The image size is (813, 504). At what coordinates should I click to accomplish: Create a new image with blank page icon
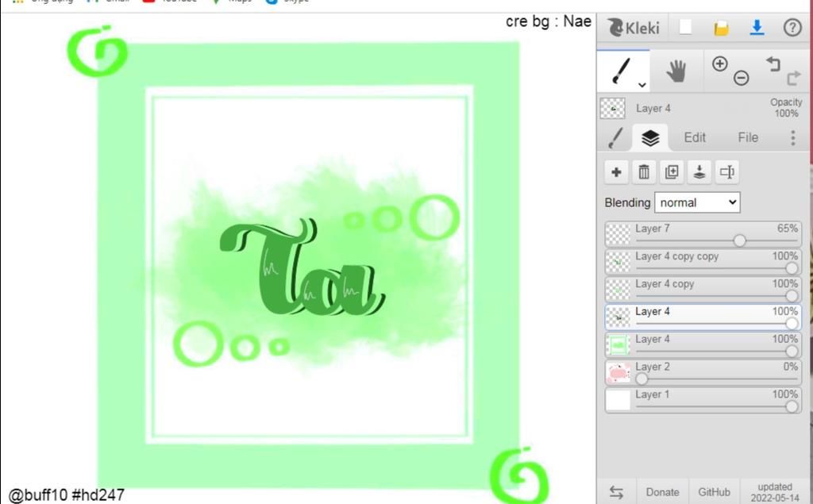click(685, 27)
